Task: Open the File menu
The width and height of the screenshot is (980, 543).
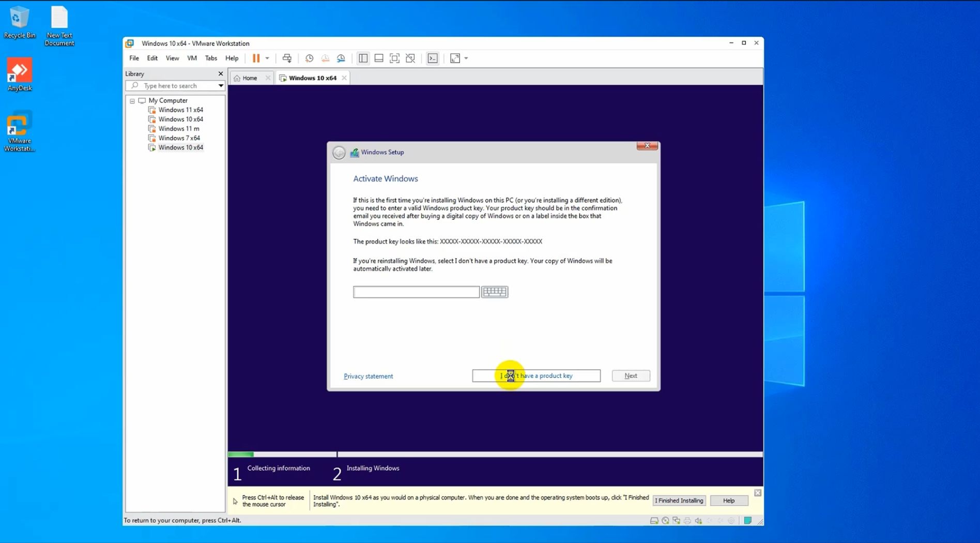Action: coord(134,58)
